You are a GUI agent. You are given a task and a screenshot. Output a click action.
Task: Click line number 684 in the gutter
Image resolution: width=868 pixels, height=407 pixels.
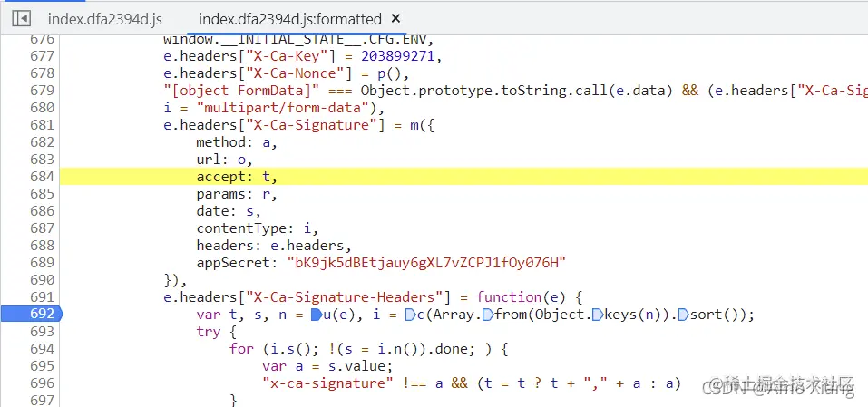pyautogui.click(x=42, y=177)
